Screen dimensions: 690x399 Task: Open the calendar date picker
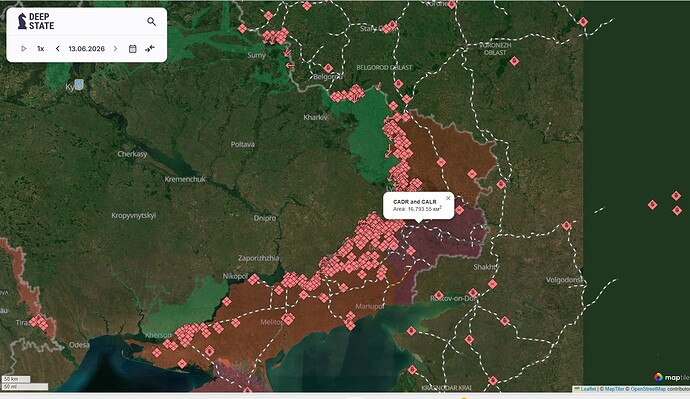point(132,48)
